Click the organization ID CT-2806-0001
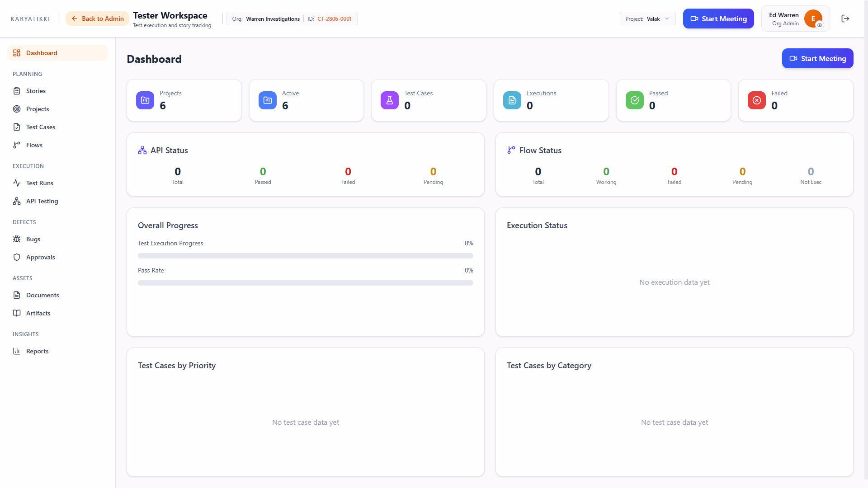The image size is (868, 488). [x=335, y=19]
